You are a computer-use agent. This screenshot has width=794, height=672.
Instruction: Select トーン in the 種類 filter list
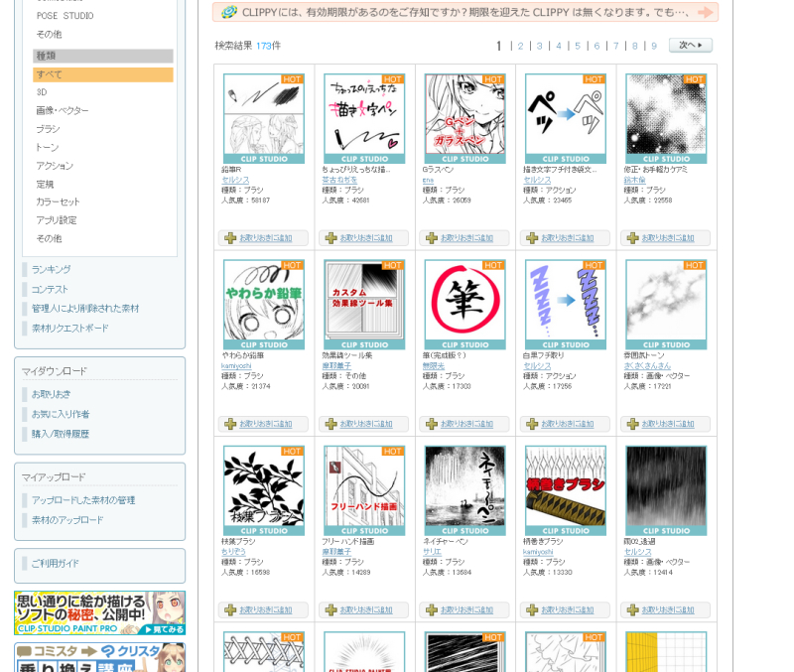[48, 147]
